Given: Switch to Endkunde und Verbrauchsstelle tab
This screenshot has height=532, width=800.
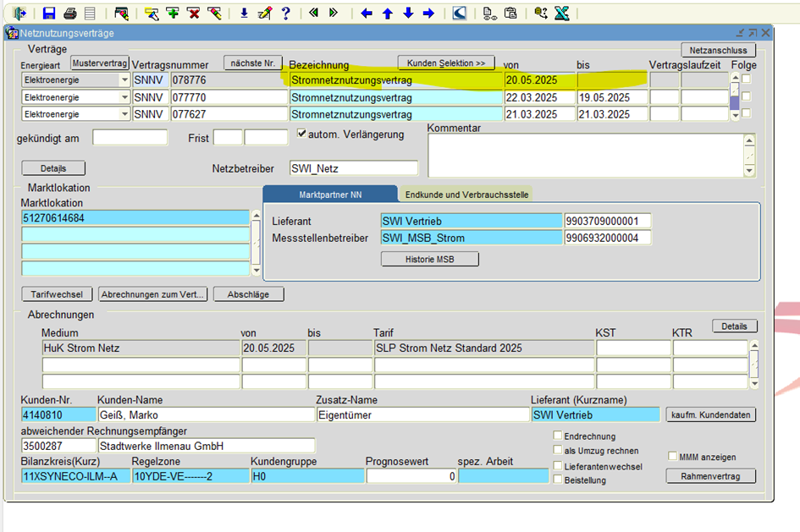Looking at the screenshot, I should [466, 195].
